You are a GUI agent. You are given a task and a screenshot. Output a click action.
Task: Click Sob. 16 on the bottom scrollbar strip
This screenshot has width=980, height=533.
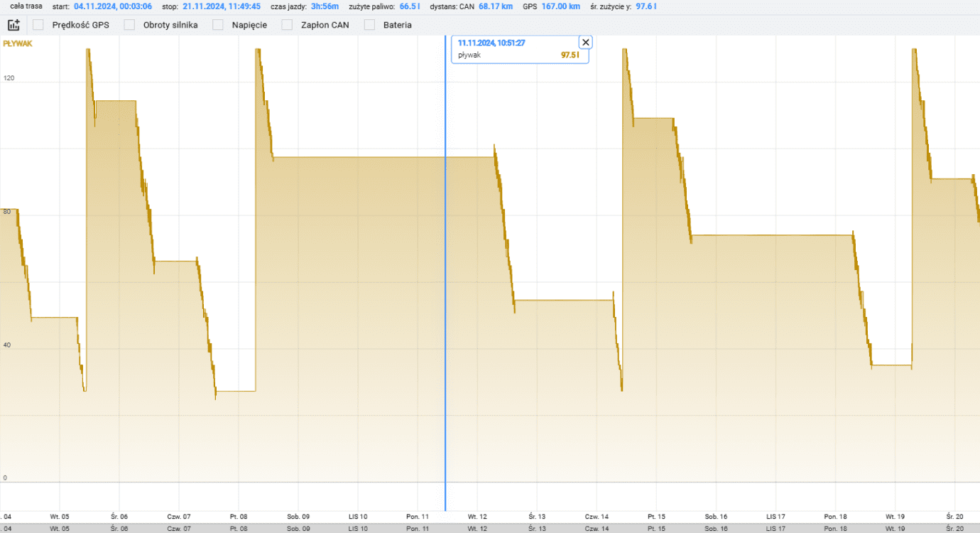pyautogui.click(x=716, y=529)
